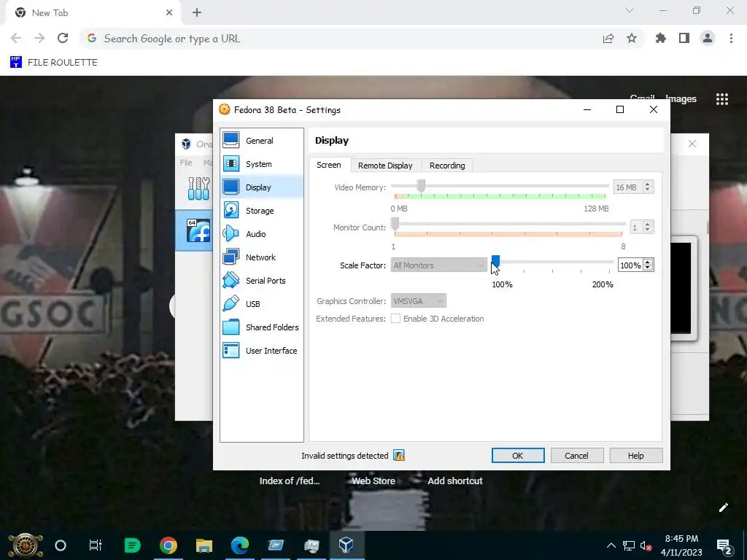This screenshot has height=560, width=747.
Task: Show hidden system tray icons
Action: coord(611,545)
